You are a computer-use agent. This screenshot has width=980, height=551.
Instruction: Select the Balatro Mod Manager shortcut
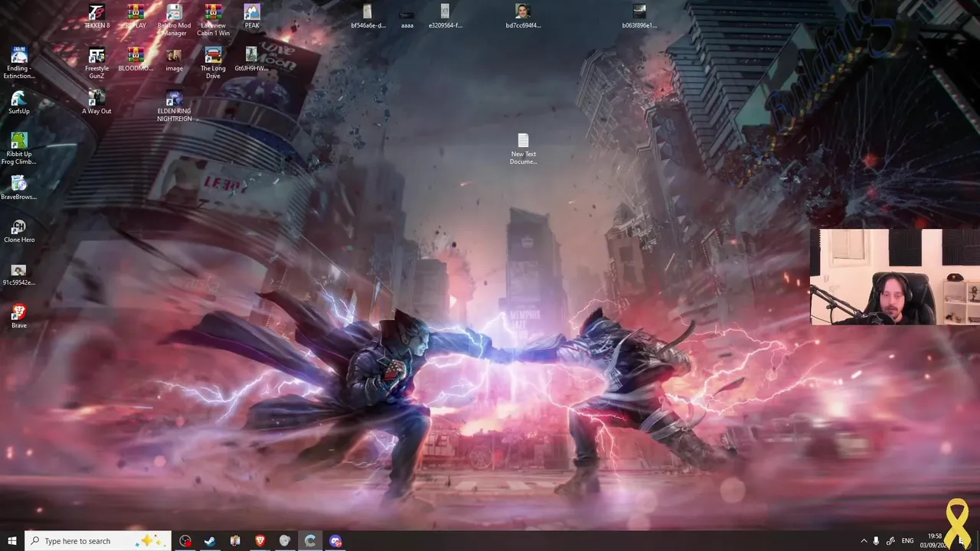pyautogui.click(x=175, y=20)
